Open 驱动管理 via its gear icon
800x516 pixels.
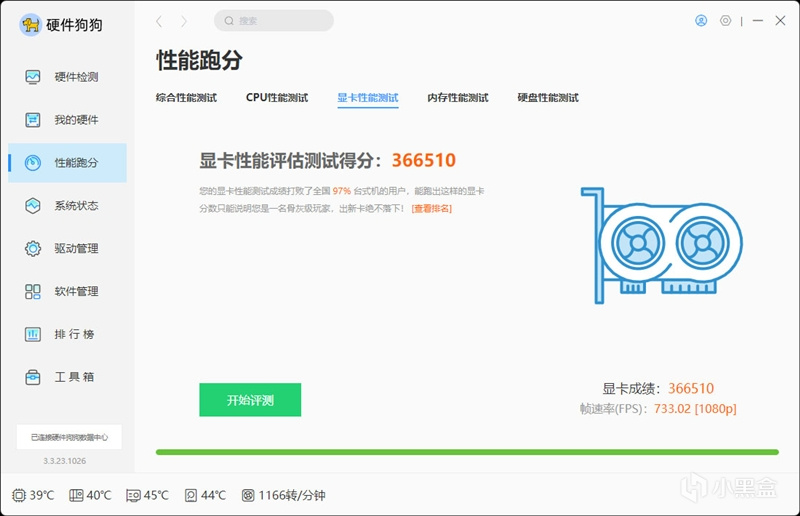33,249
